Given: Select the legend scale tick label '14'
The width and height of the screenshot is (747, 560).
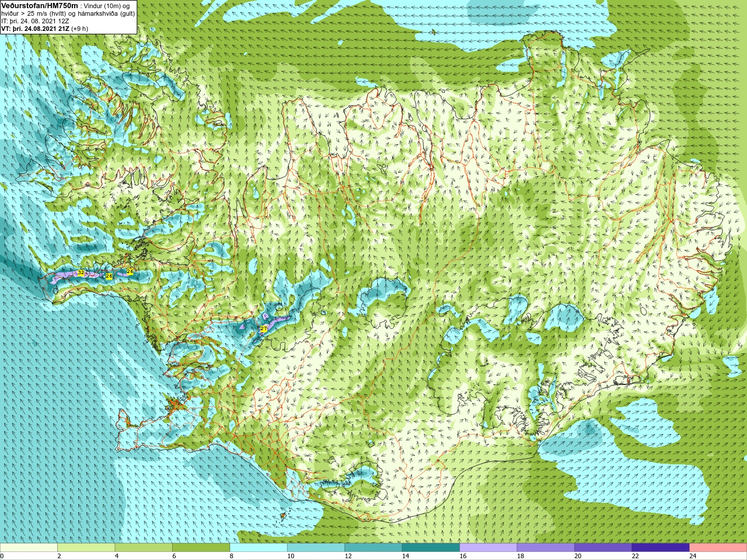Looking at the screenshot, I should pos(405,556).
